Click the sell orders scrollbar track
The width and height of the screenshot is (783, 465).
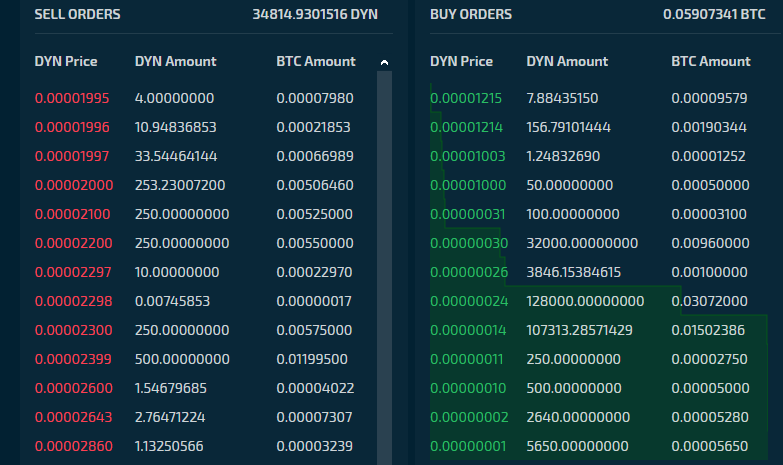[384, 268]
